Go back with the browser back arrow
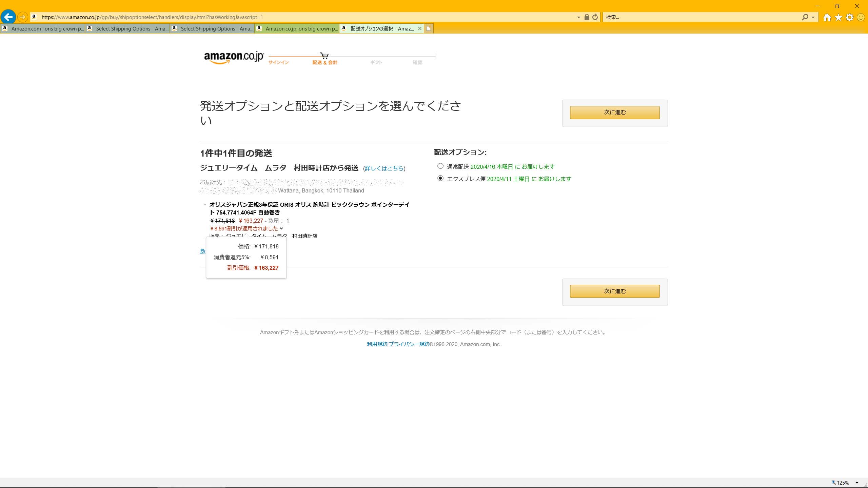 coord(8,17)
